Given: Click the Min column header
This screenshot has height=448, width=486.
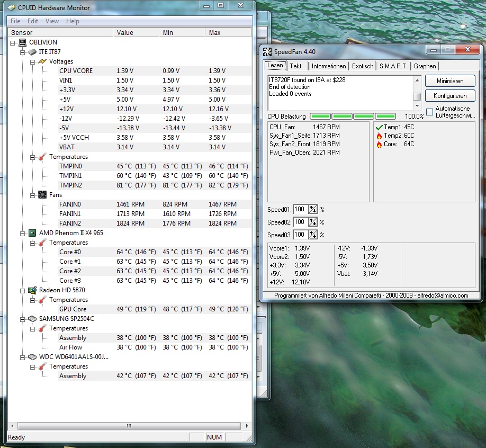Looking at the screenshot, I should click(x=182, y=32).
